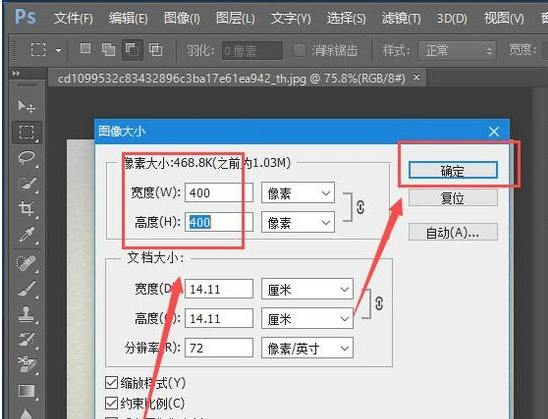548x419 pixels.
Task: Toggle the 约束比例 checkbox
Action: 111,403
